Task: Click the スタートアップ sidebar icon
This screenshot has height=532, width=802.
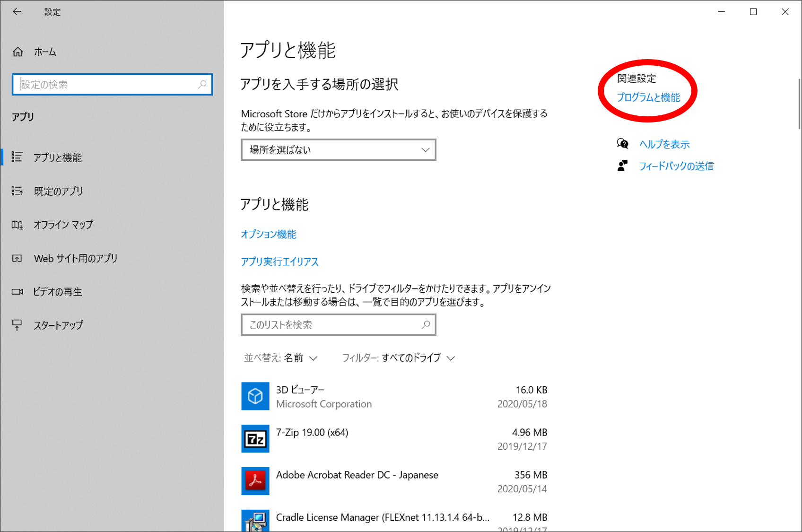Action: (x=17, y=325)
